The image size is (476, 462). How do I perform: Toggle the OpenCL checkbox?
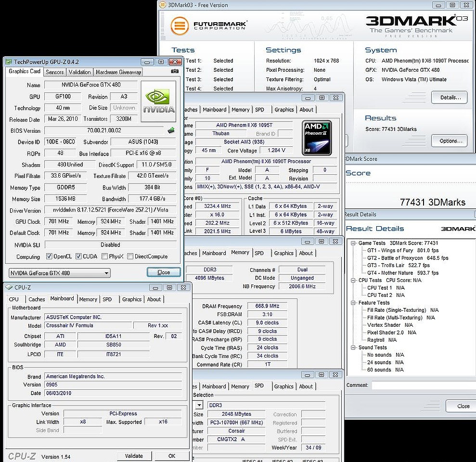[x=49, y=256]
